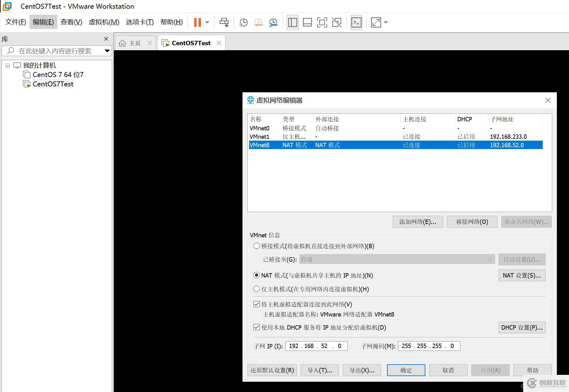Open the 查看(V) menu
Image resolution: width=569 pixels, height=392 pixels.
tap(71, 22)
